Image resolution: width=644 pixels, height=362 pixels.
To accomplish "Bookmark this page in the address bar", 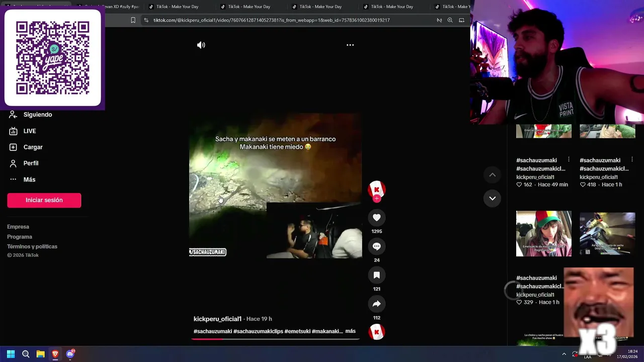I will click(x=133, y=20).
